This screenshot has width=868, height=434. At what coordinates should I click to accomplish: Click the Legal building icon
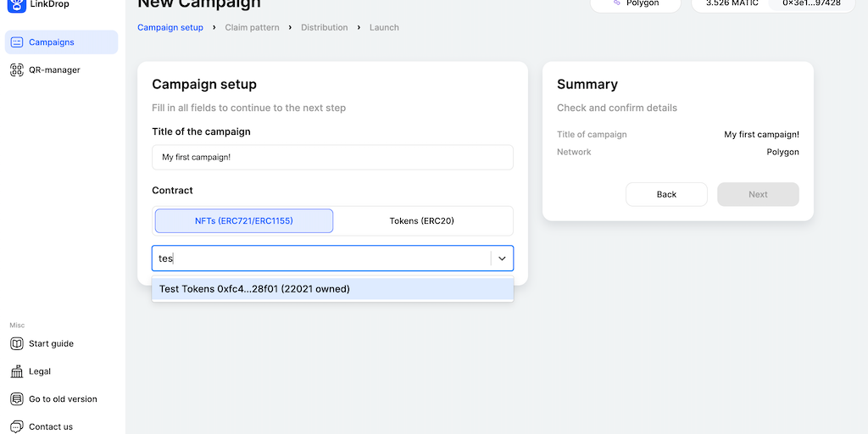[x=17, y=371]
